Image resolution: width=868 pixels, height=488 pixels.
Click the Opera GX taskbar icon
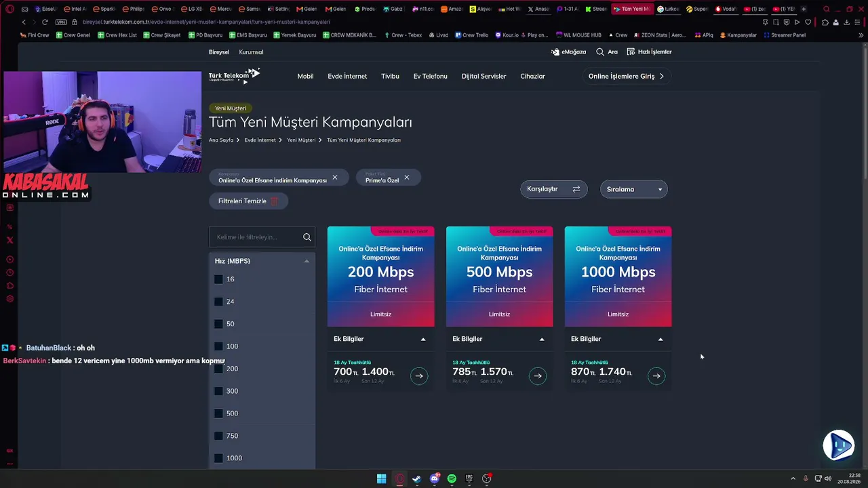pyautogui.click(x=399, y=479)
